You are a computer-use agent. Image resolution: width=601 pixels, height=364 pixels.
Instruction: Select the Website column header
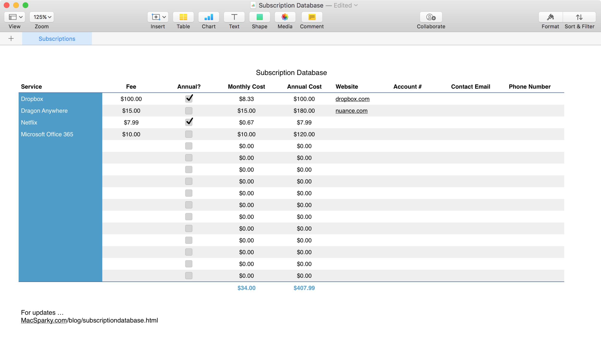347,87
